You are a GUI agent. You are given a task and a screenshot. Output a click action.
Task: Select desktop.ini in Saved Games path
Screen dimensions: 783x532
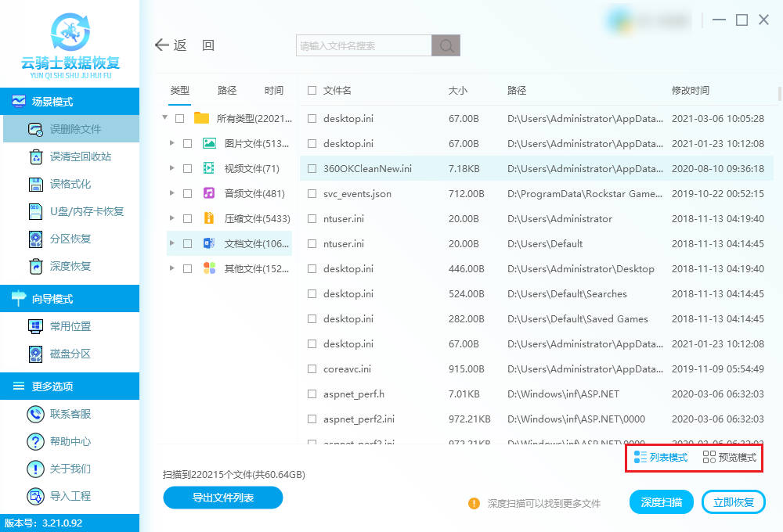click(537, 319)
